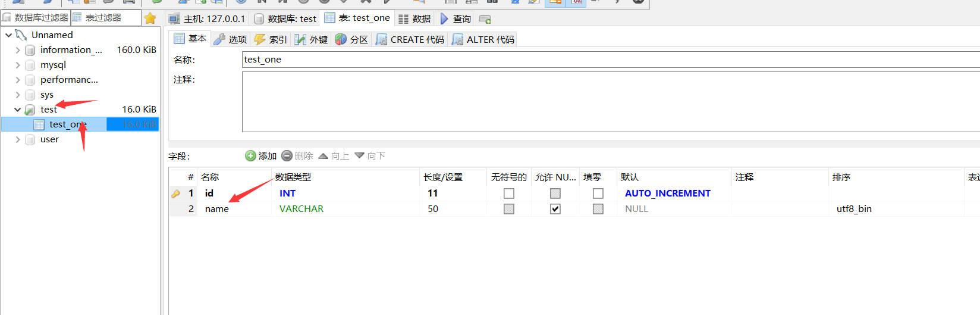This screenshot has width=980, height=315.
Task: Click the test_one table icon in tree
Action: click(39, 124)
